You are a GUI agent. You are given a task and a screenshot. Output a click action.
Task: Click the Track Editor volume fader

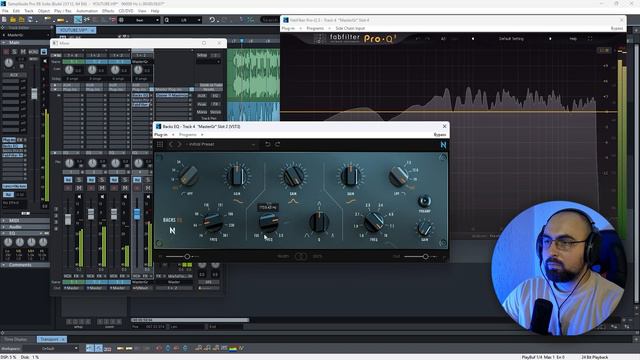pyautogui.click(x=34, y=93)
